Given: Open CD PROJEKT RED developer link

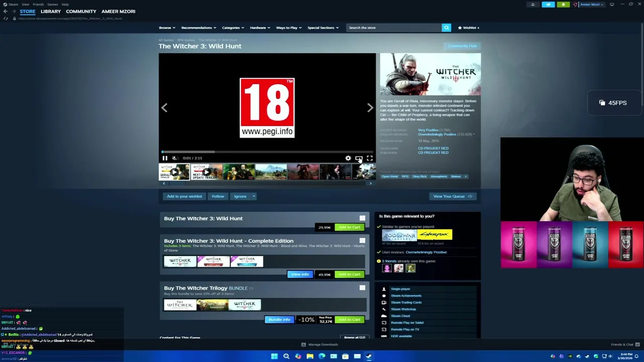Looking at the screenshot, I should [x=433, y=148].
